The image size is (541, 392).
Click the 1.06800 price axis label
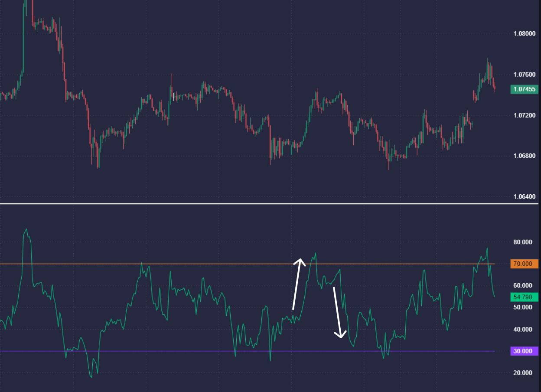pos(524,156)
